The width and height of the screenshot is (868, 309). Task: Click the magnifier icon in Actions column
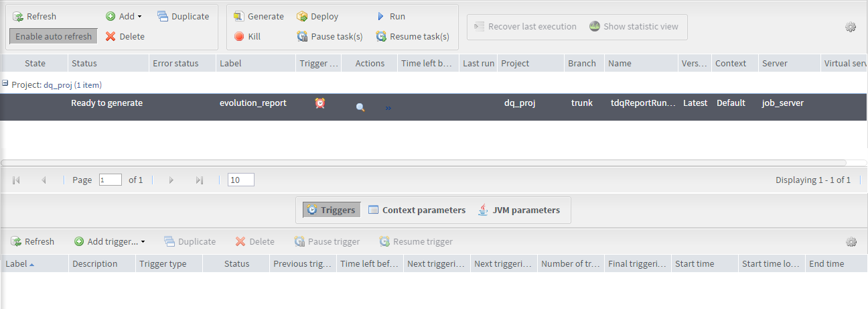pyautogui.click(x=360, y=107)
